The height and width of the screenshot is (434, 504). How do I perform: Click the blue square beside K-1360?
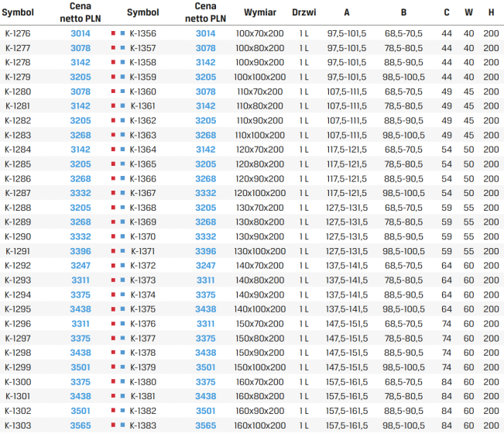click(x=122, y=91)
